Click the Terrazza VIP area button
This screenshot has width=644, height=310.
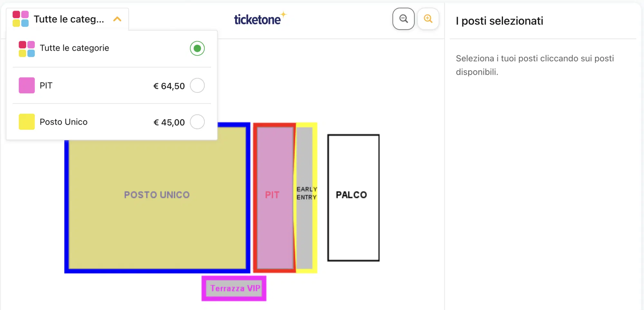(234, 288)
